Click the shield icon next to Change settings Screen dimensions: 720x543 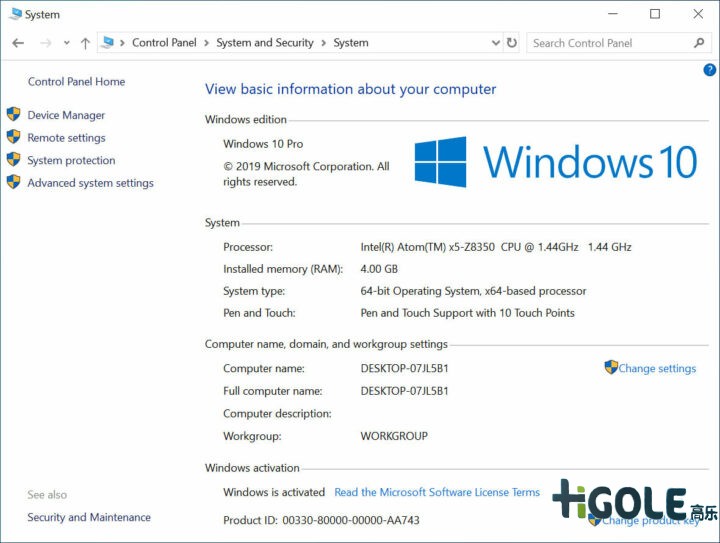tap(611, 368)
